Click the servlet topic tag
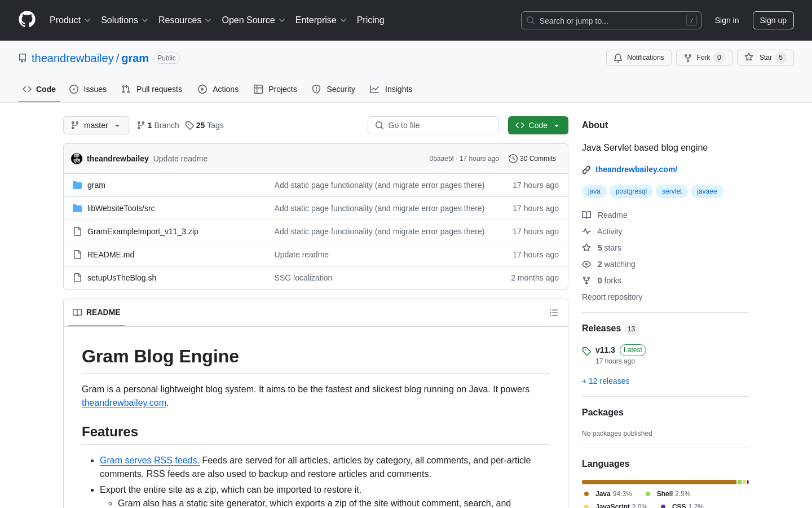 tap(672, 191)
